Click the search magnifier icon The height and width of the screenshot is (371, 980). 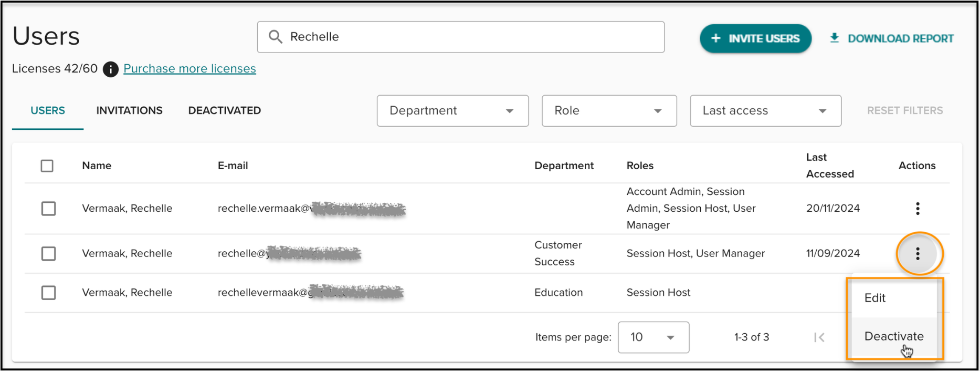275,37
